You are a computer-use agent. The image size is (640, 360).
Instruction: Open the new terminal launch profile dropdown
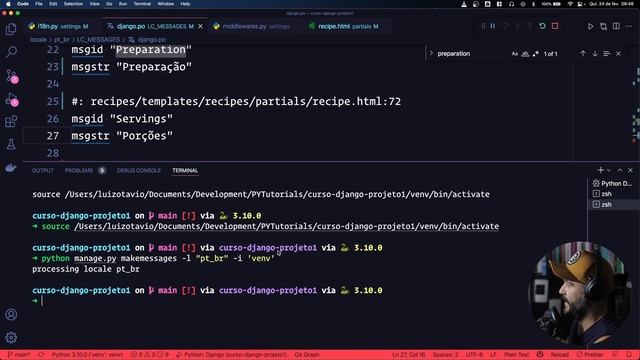click(x=609, y=170)
